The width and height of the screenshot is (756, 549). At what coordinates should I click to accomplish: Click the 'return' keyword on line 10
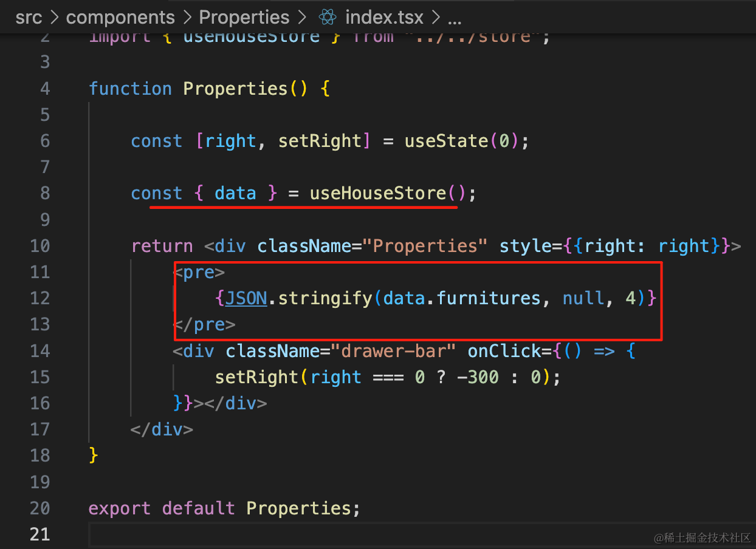tap(162, 246)
